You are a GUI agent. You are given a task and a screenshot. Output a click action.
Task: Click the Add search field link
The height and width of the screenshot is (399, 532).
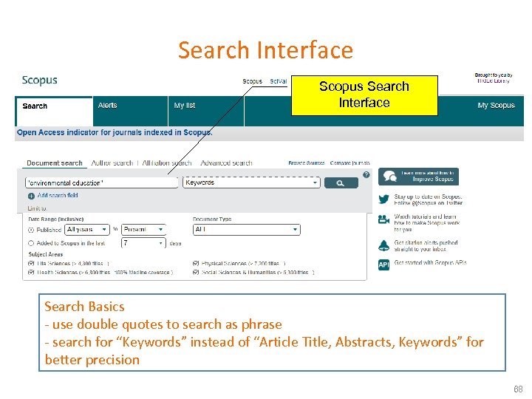click(x=58, y=195)
